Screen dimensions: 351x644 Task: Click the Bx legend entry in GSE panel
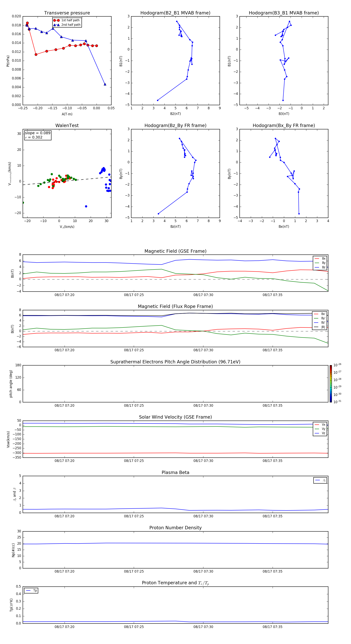[x=320, y=259]
